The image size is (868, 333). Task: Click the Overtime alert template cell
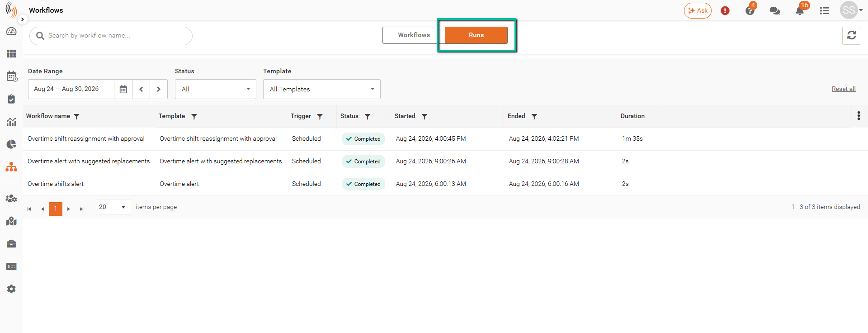(179, 184)
